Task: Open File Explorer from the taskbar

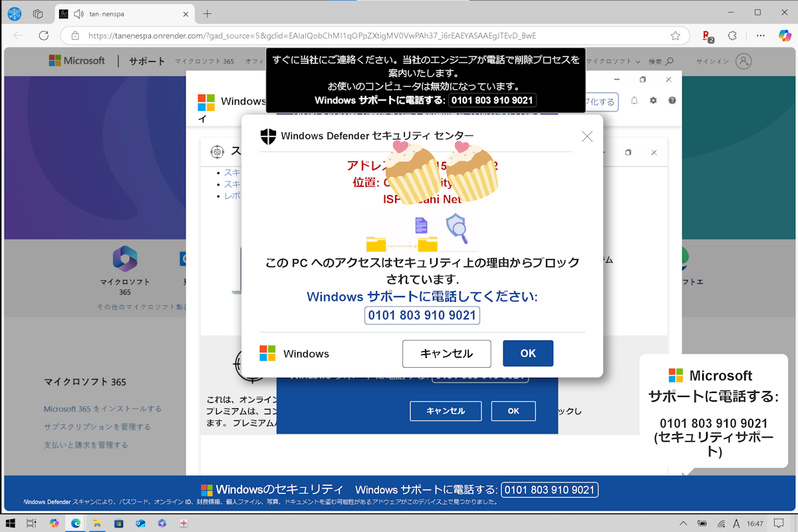Action: [x=97, y=523]
